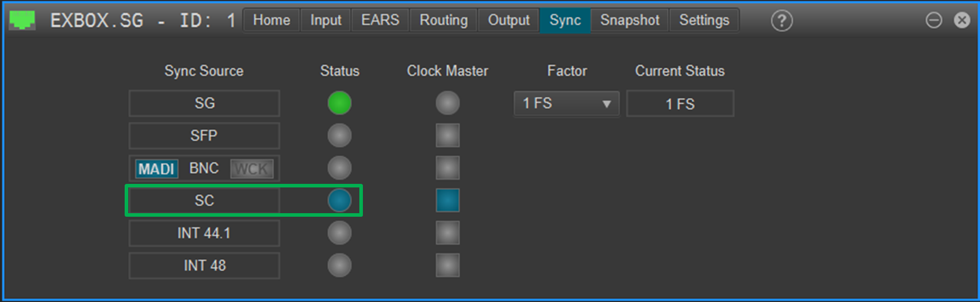Go to the Settings tab
The image size is (980, 302).
(x=704, y=20)
